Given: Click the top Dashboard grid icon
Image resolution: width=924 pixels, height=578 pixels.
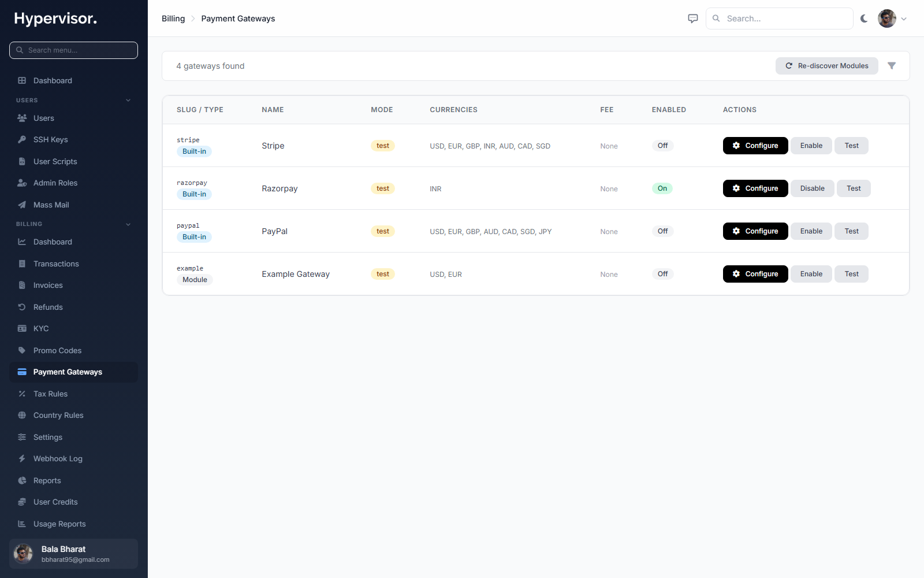Looking at the screenshot, I should click(x=22, y=80).
